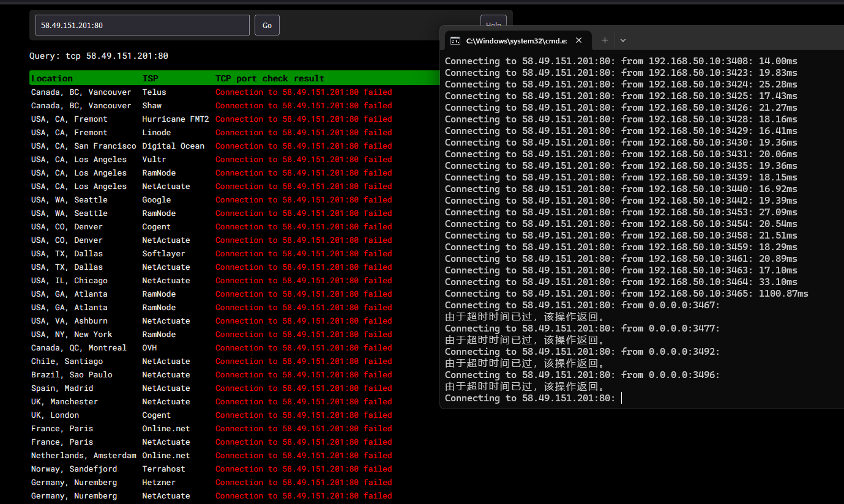Screen dimensions: 844x504
Task: Select the Terrahost ISP cell
Action: pos(163,469)
